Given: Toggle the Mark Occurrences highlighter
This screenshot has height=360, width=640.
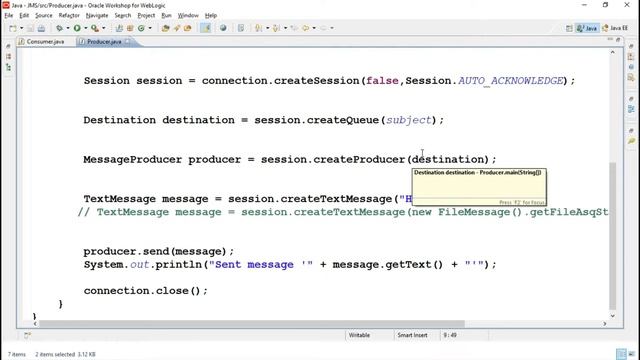Looking at the screenshot, I should coord(206,28).
